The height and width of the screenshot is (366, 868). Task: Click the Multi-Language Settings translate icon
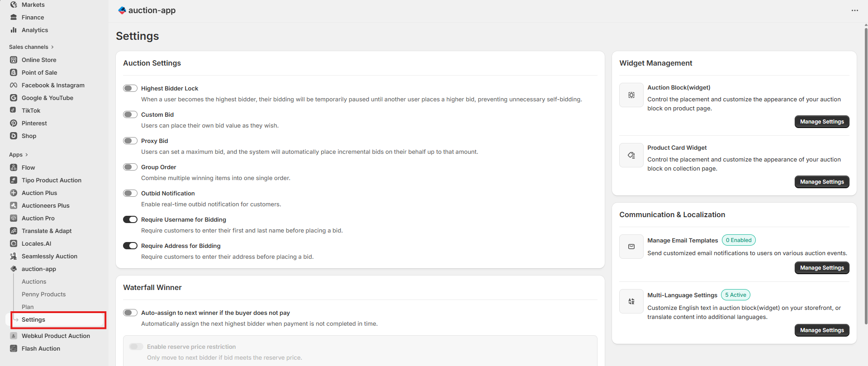click(x=631, y=301)
